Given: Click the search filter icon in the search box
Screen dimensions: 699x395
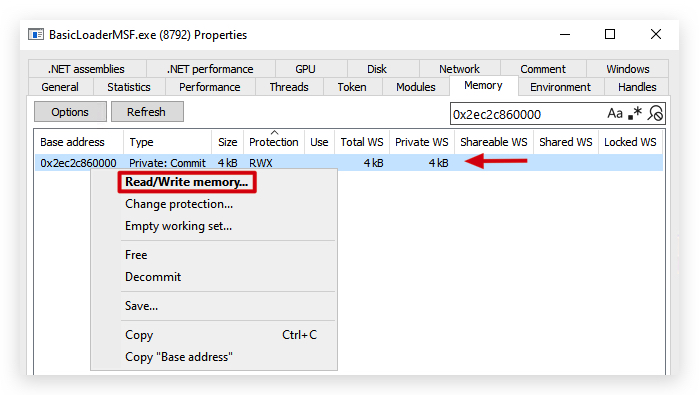Looking at the screenshot, I should 655,114.
